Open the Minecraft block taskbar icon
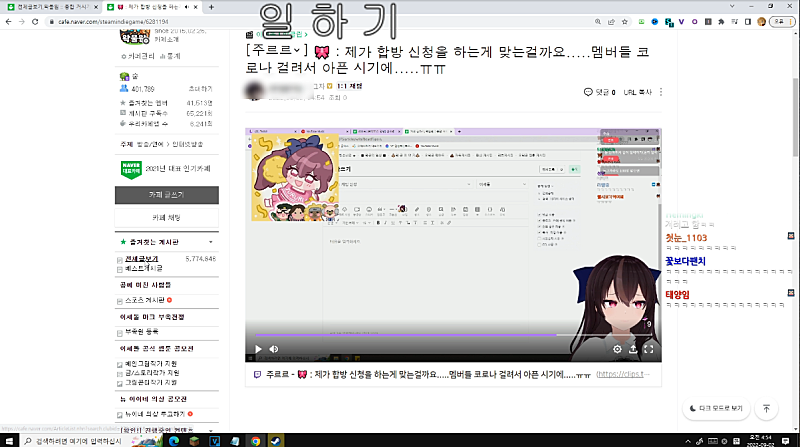The width and height of the screenshot is (800, 447). [x=194, y=441]
